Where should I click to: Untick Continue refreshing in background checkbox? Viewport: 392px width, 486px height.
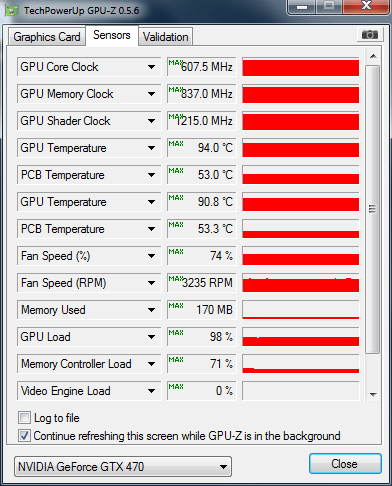pyautogui.click(x=24, y=436)
